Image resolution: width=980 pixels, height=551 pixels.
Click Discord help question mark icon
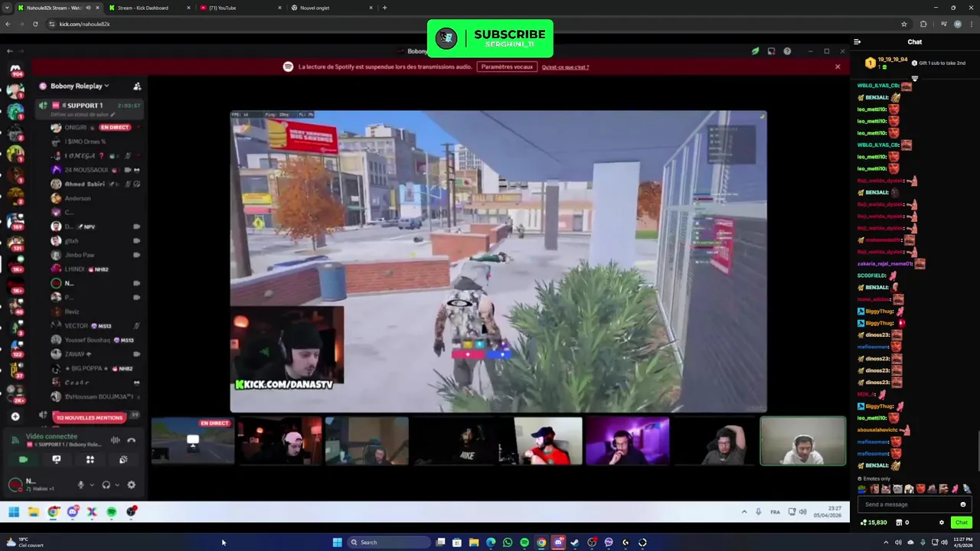[787, 51]
